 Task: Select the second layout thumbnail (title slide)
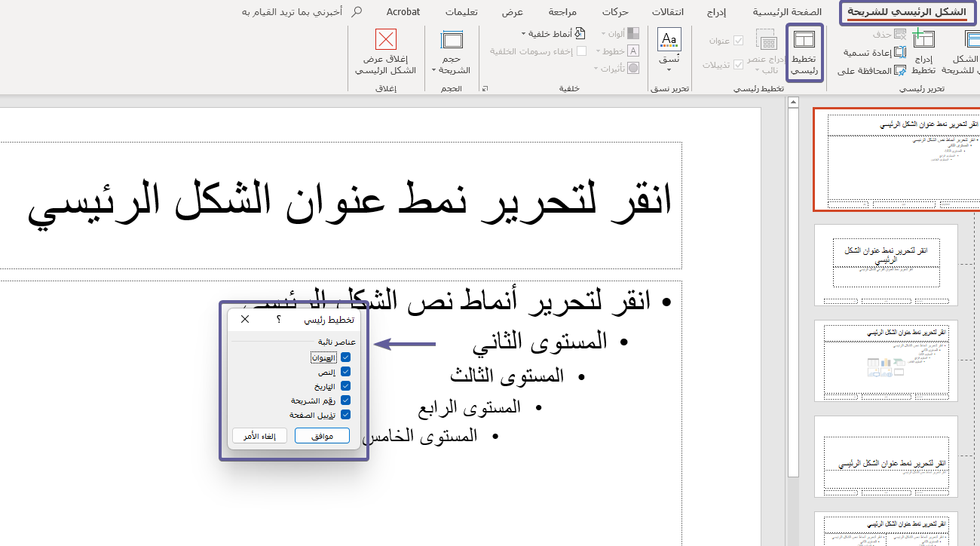click(886, 265)
